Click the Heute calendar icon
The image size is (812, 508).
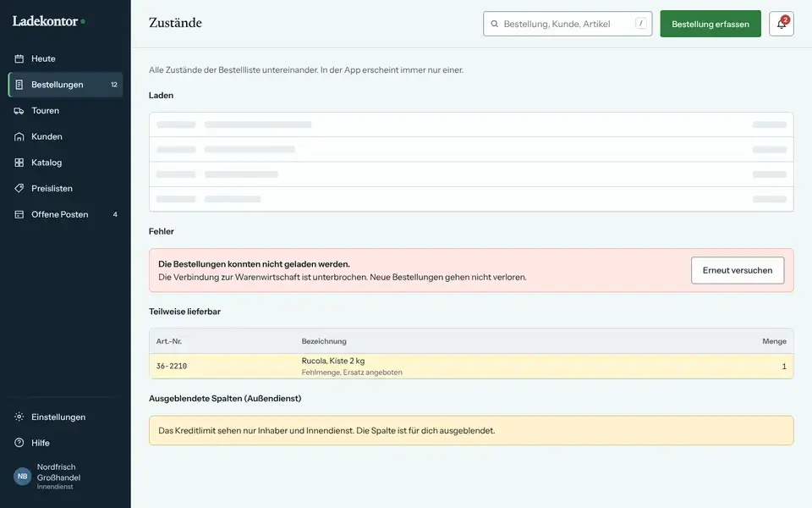(19, 58)
